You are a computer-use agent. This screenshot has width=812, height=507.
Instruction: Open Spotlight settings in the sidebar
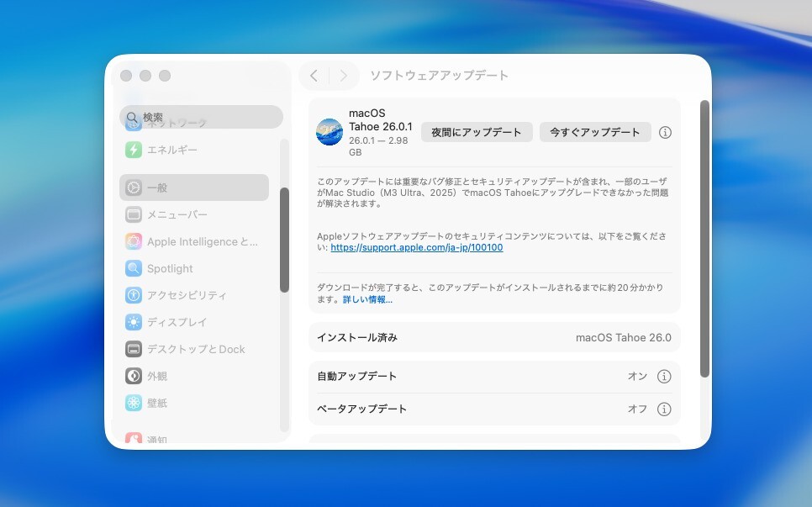click(194, 268)
